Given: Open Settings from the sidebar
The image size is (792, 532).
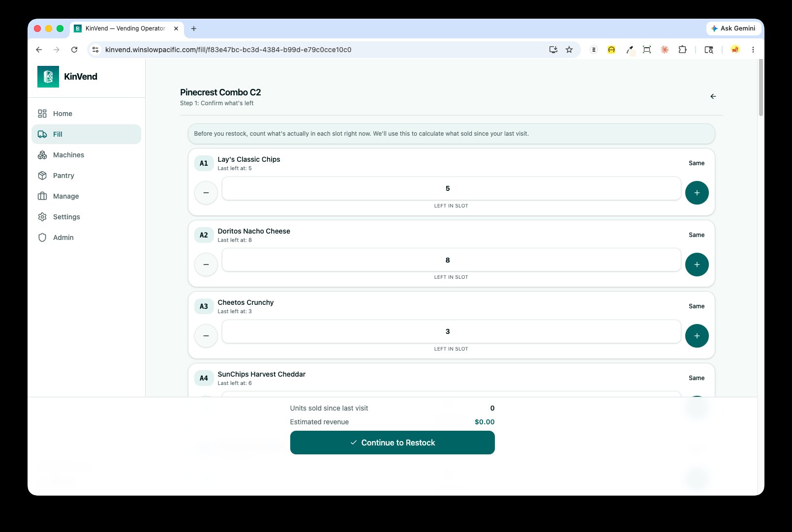Looking at the screenshot, I should click(x=86, y=217).
